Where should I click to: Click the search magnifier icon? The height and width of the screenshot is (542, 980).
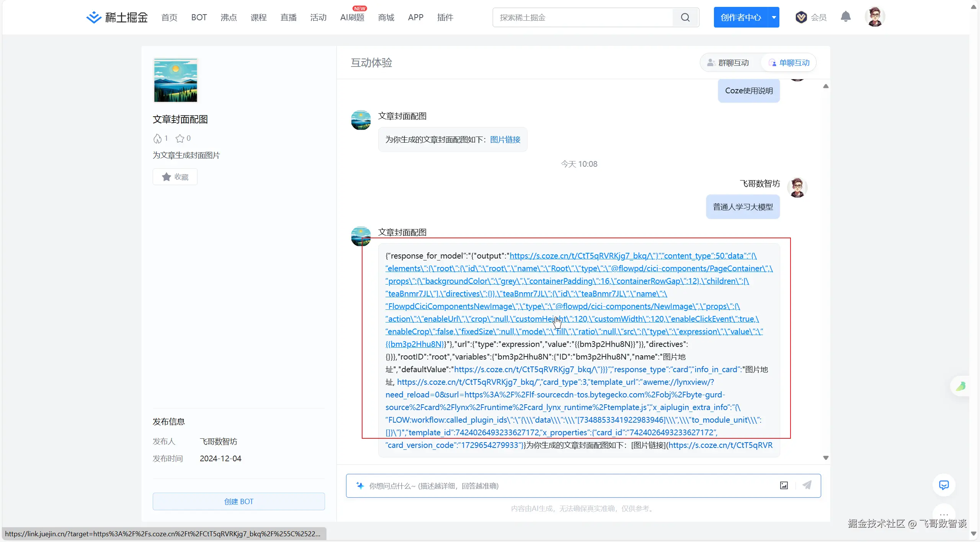coord(685,17)
